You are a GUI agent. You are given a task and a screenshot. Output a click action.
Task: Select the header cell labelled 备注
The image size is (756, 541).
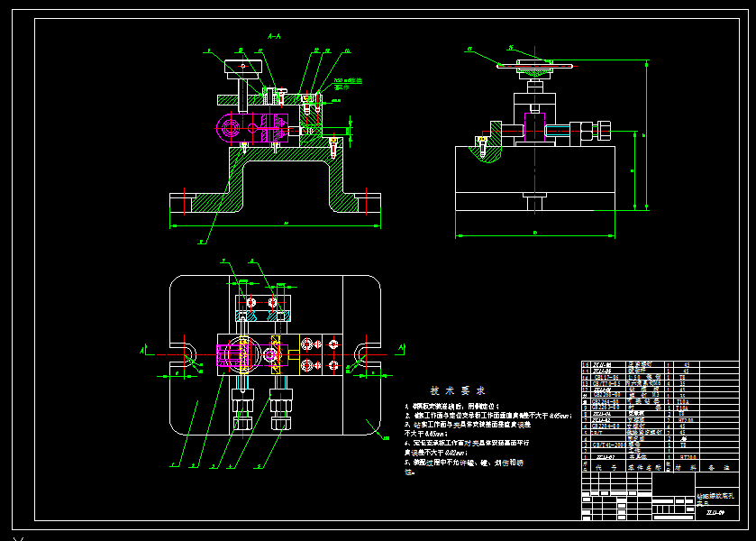[719, 467]
